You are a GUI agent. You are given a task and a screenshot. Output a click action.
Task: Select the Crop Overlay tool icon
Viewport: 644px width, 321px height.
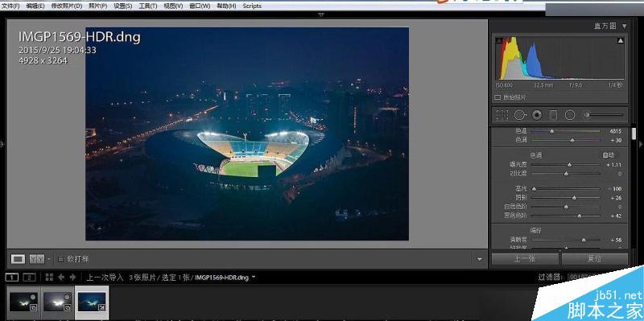tap(502, 115)
